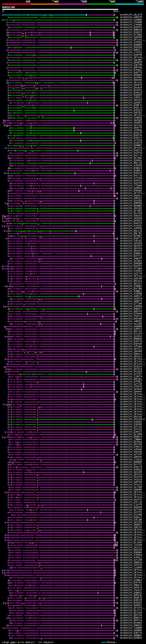Select the UniRef100_Q94A40 label
Image resolution: width=146 pixels, height=644 pixels.
click(131, 392)
